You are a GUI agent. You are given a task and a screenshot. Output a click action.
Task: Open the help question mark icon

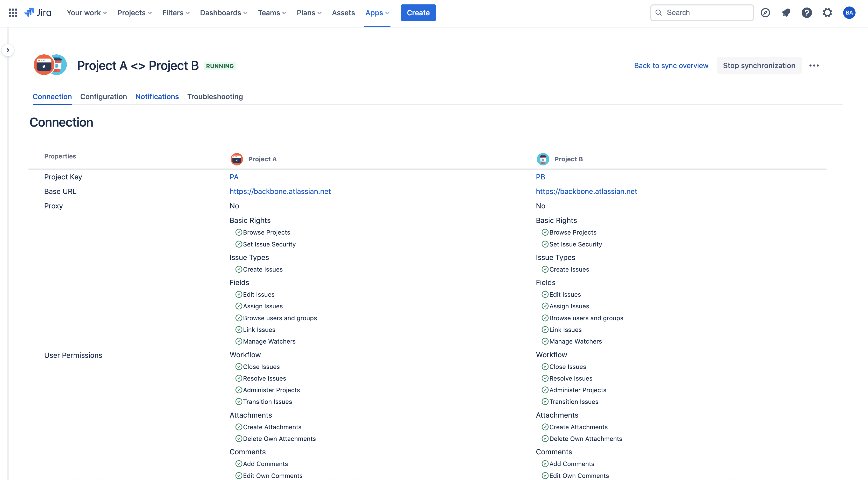coord(806,13)
